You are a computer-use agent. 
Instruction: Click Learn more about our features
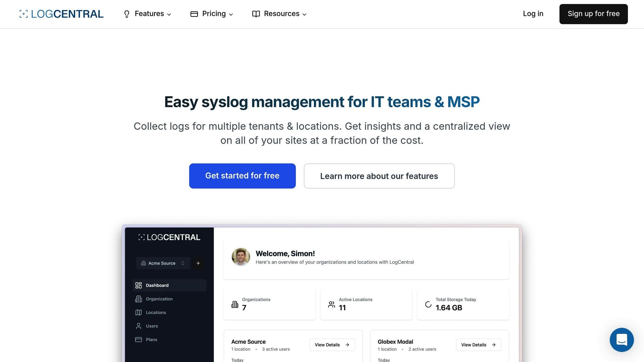379,176
